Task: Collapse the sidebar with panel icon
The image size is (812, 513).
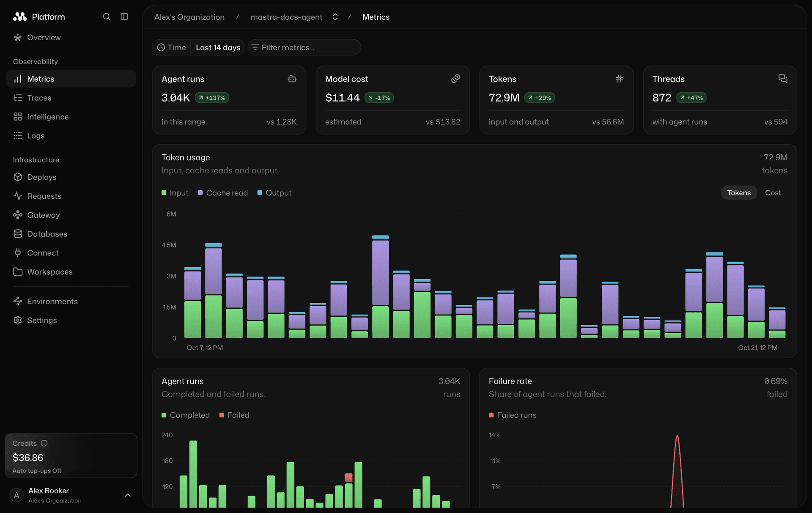Action: click(x=124, y=16)
